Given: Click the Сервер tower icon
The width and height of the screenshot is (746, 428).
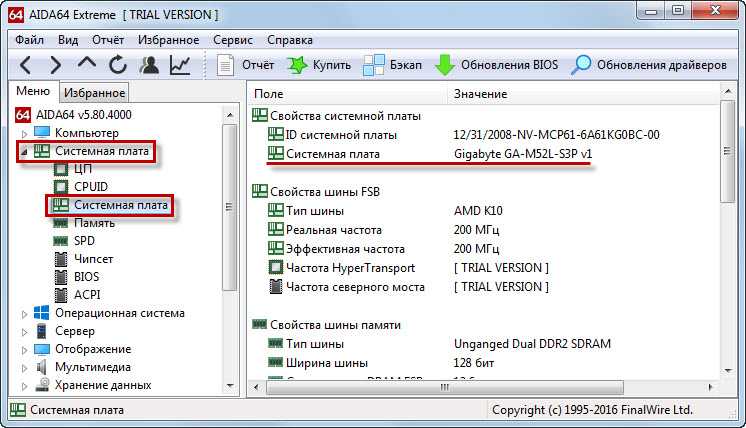Looking at the screenshot, I should pos(42,331).
